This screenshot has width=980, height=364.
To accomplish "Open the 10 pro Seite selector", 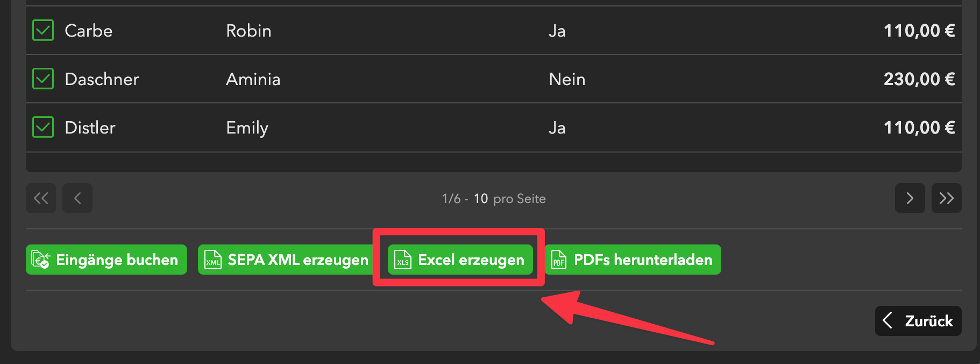I will (x=481, y=199).
